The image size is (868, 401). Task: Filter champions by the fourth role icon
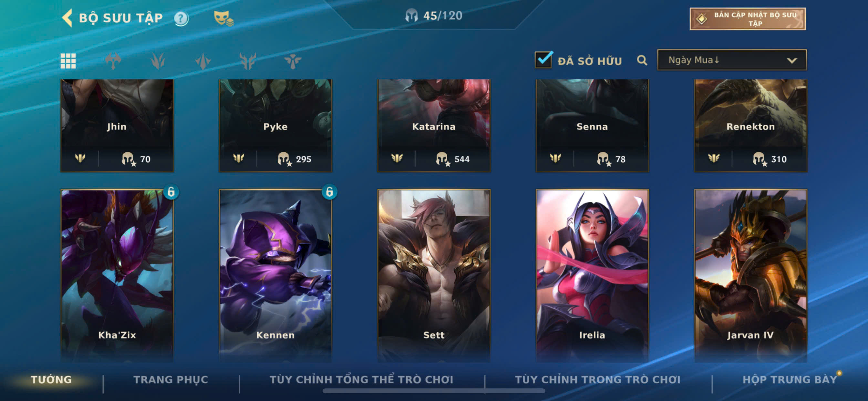point(248,61)
